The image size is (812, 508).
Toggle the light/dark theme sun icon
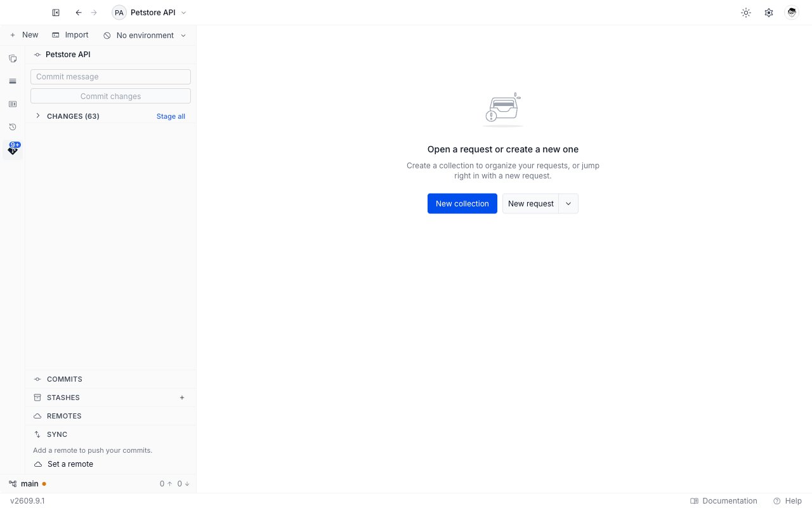click(746, 13)
